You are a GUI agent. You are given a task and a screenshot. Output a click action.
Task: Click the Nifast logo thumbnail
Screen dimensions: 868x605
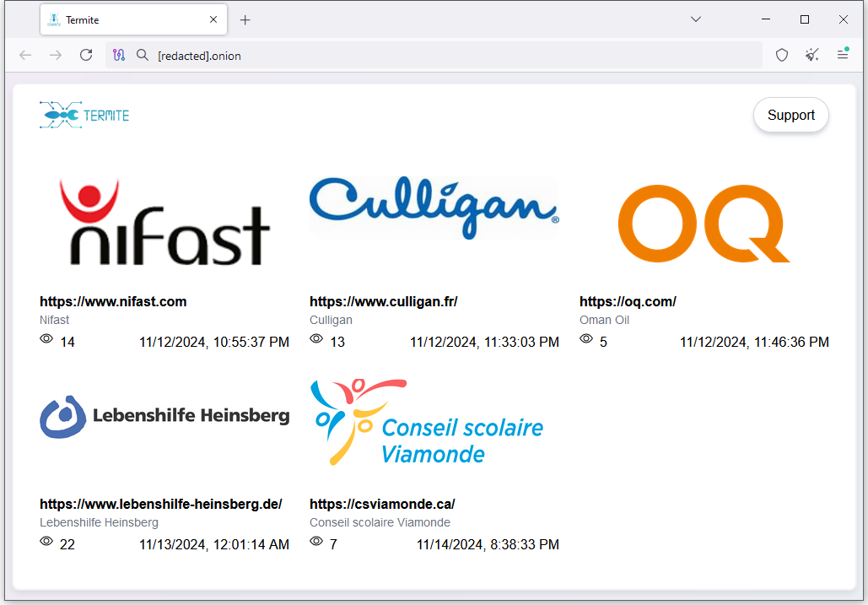pos(164,221)
